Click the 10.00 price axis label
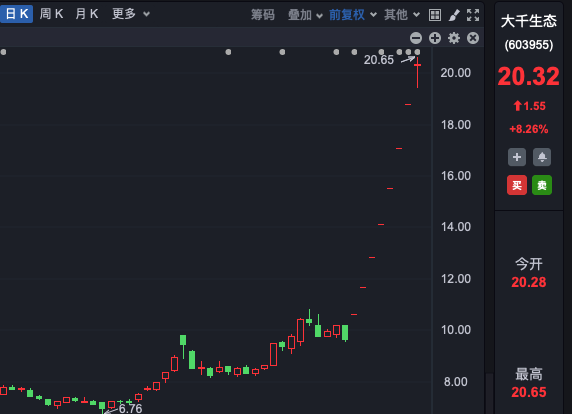This screenshot has height=414, width=572. click(456, 330)
